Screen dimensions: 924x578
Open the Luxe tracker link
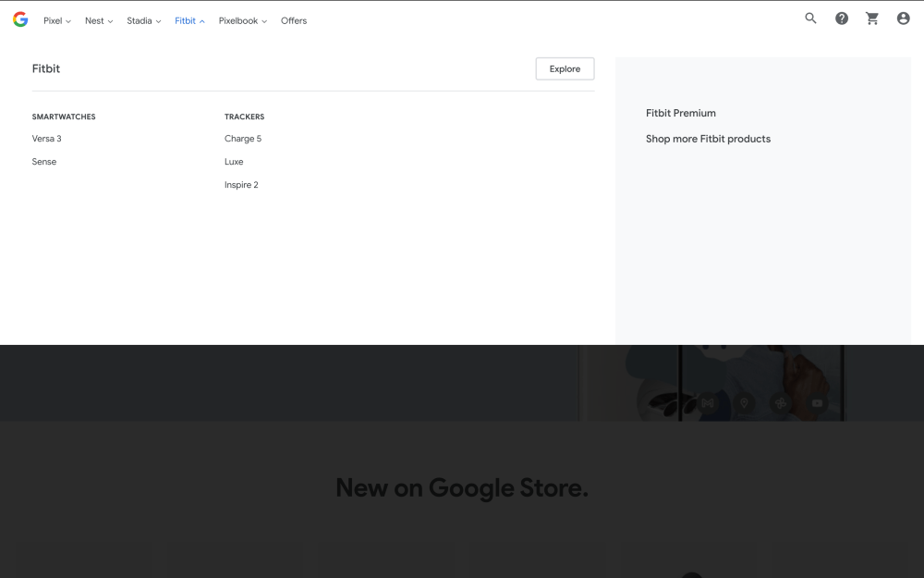tap(234, 162)
